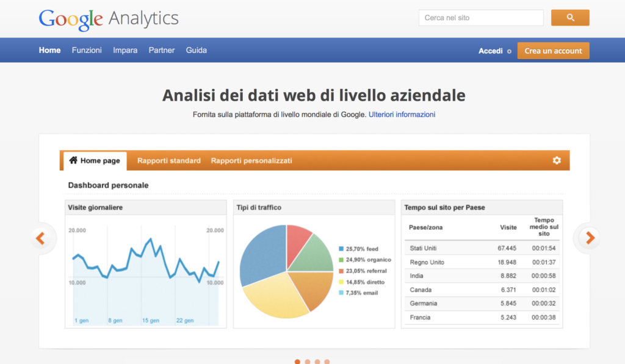Click the small circle icon beside Accedi
Screen dimensions: 625x364
[509, 51]
